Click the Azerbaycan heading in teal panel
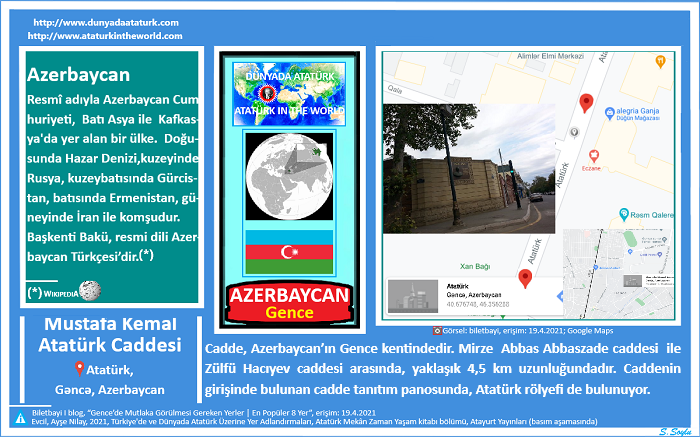 click(78, 75)
